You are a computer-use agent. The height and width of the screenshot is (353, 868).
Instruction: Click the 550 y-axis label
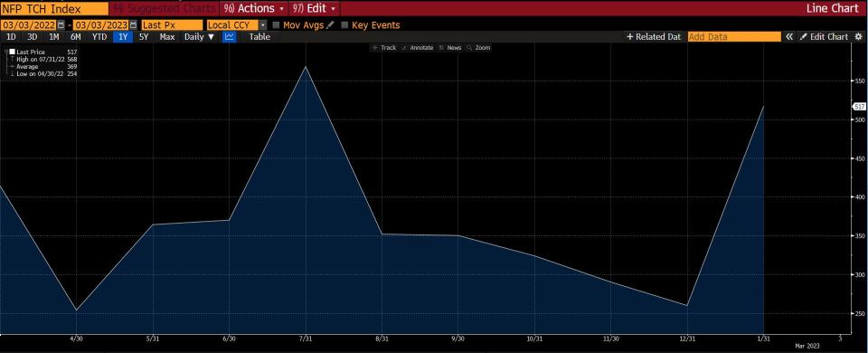[860, 81]
